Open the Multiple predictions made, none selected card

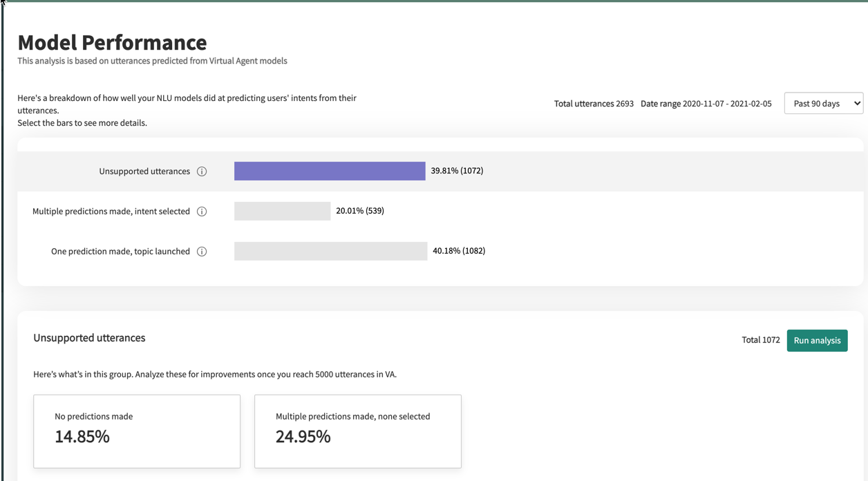[357, 431]
